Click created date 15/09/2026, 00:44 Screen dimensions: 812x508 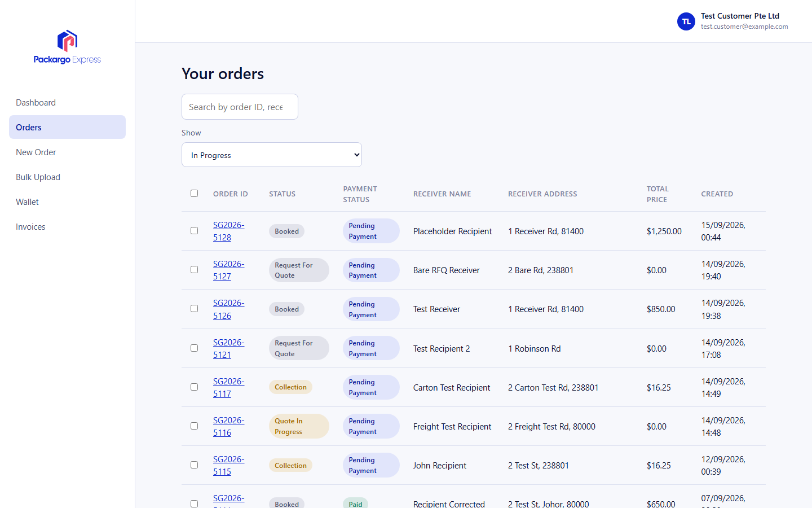723,231
